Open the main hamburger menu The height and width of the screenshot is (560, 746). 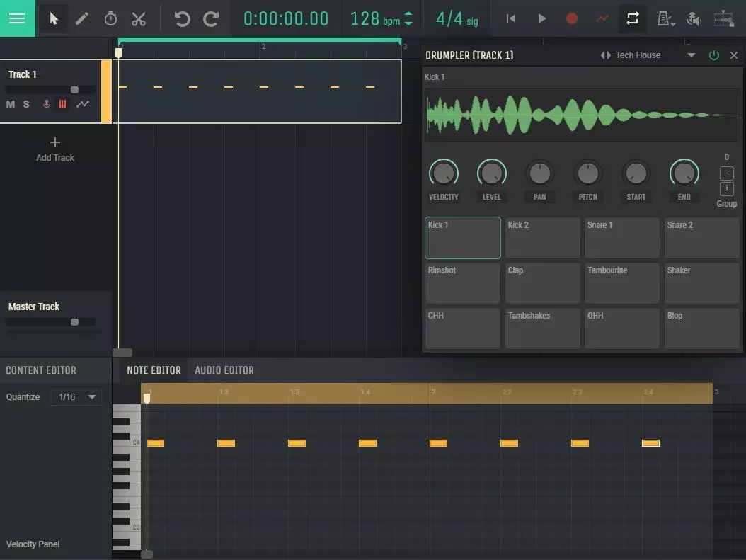[x=17, y=18]
